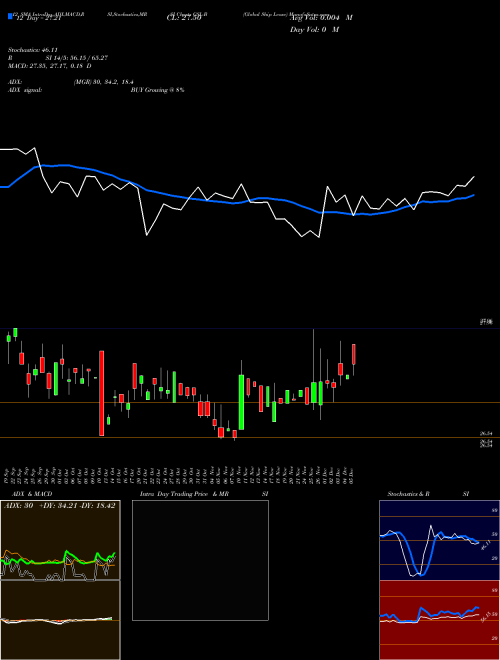The height and width of the screenshot is (660, 500).
Task: Open the MACD chart panel below ADX
Action: [x=60, y=620]
